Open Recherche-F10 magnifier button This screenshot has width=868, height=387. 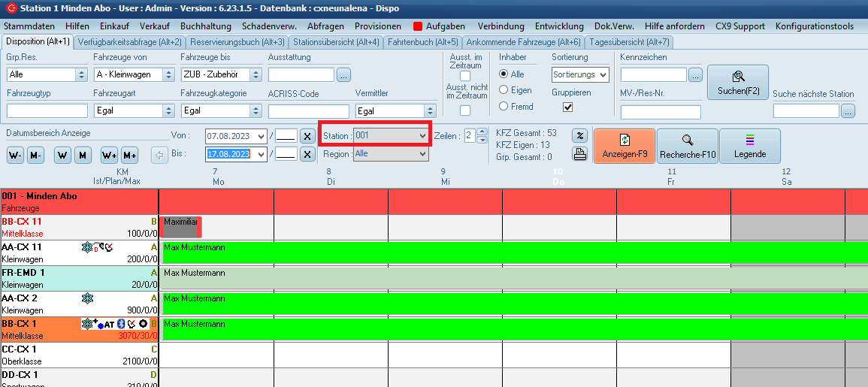(x=687, y=146)
